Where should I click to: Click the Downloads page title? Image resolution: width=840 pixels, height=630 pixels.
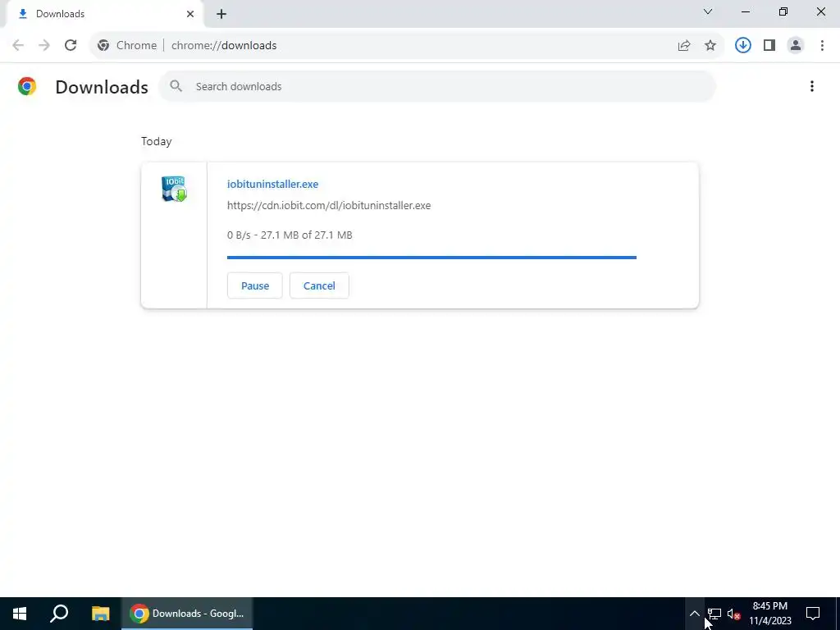pos(102,87)
